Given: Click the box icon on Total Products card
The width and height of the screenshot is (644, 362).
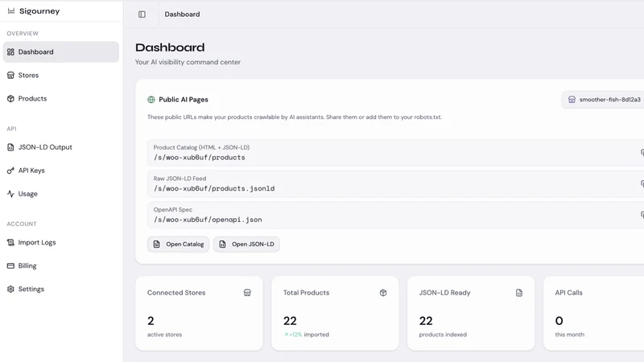Looking at the screenshot, I should [x=383, y=293].
